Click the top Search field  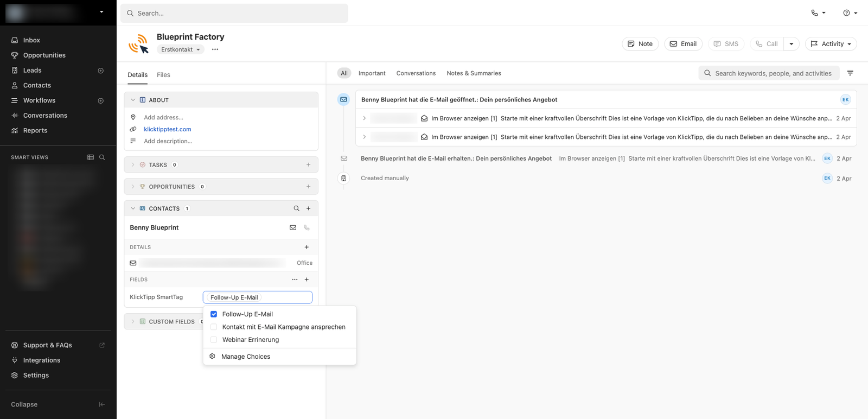234,13
